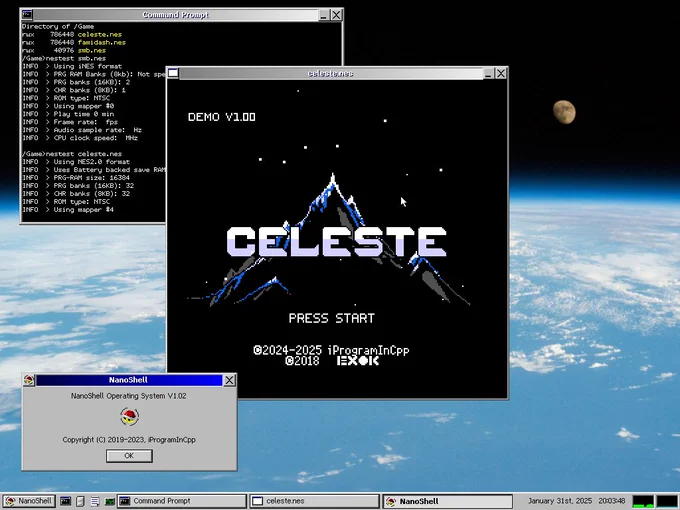Open the NanoShell start menu button
Screen dimensions: 680x510
(x=28, y=501)
